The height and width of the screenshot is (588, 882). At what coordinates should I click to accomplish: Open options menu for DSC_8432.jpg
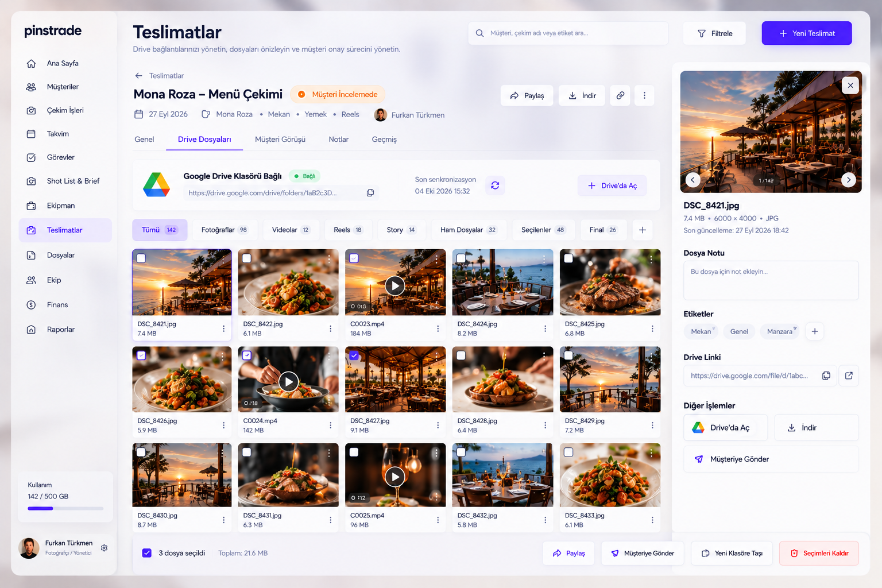click(545, 520)
